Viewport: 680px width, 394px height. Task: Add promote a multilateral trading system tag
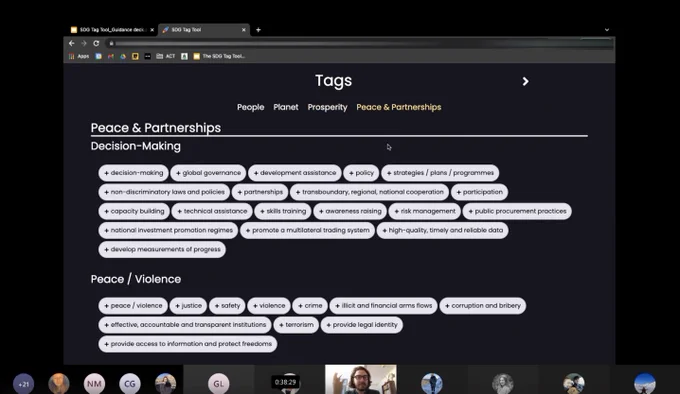coord(307,230)
